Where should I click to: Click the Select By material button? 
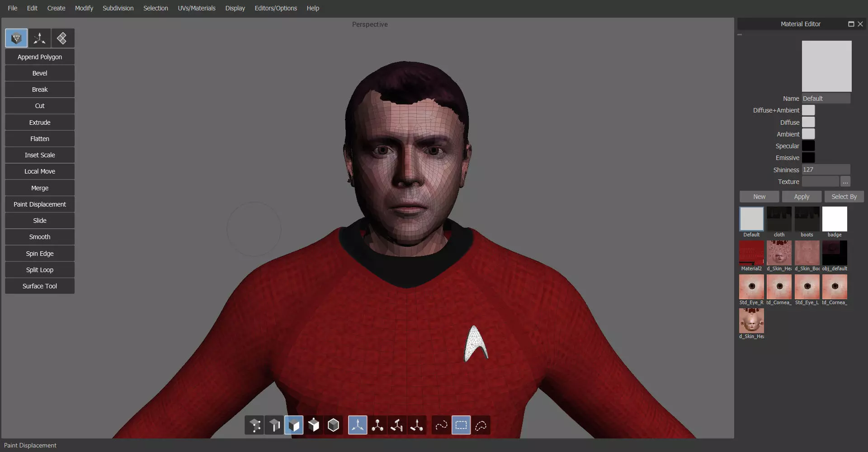844,197
